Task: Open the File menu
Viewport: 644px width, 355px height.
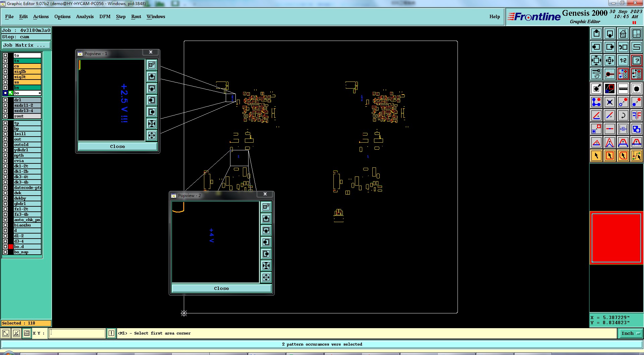Action: pos(9,16)
